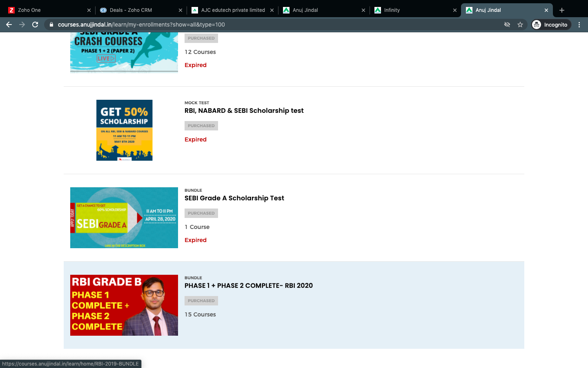
Task: Click PURCHASED badge of SEBI Grade A Scholarship Test
Action: coord(201,213)
